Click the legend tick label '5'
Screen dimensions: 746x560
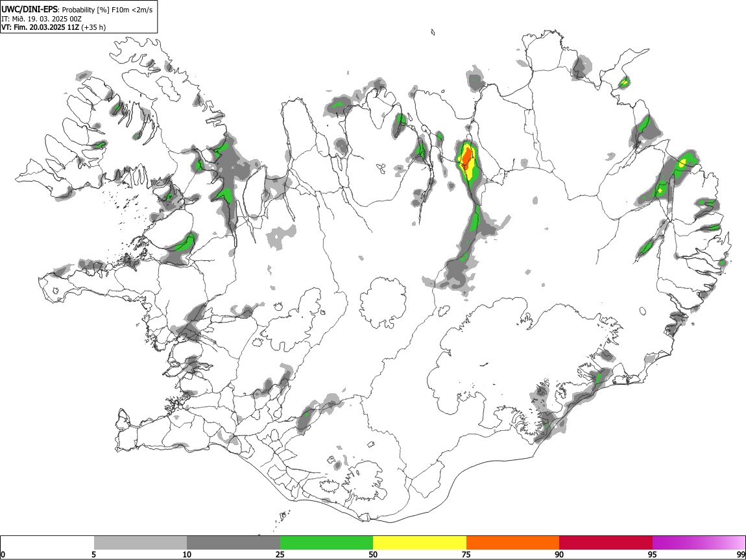coord(93,554)
